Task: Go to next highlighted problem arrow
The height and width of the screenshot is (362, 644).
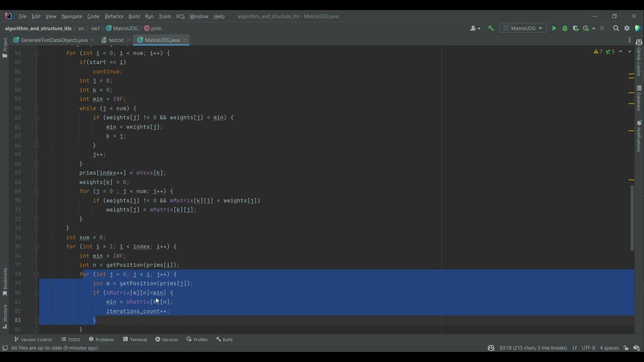Action: (x=629, y=52)
